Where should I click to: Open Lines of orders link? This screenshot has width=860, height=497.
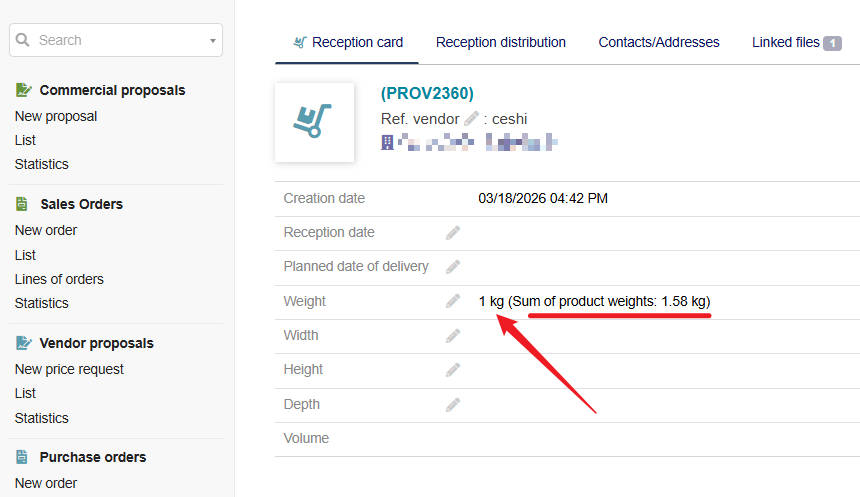pyautogui.click(x=59, y=279)
